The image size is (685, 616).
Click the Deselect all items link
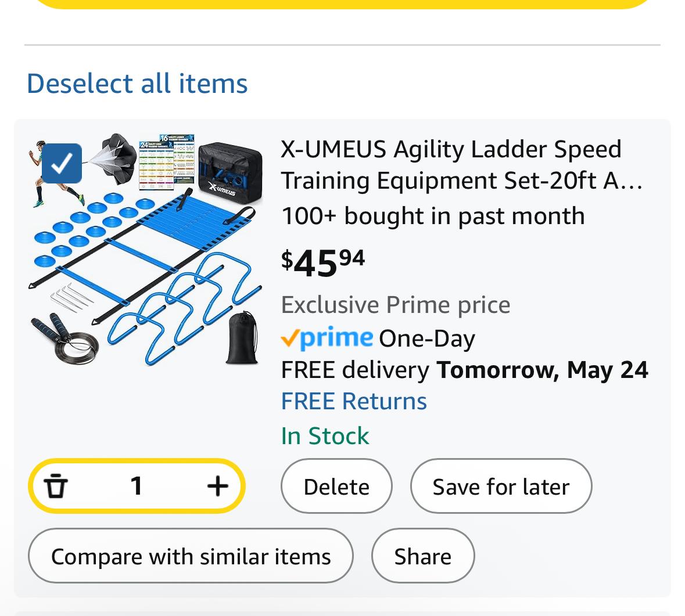tap(137, 84)
